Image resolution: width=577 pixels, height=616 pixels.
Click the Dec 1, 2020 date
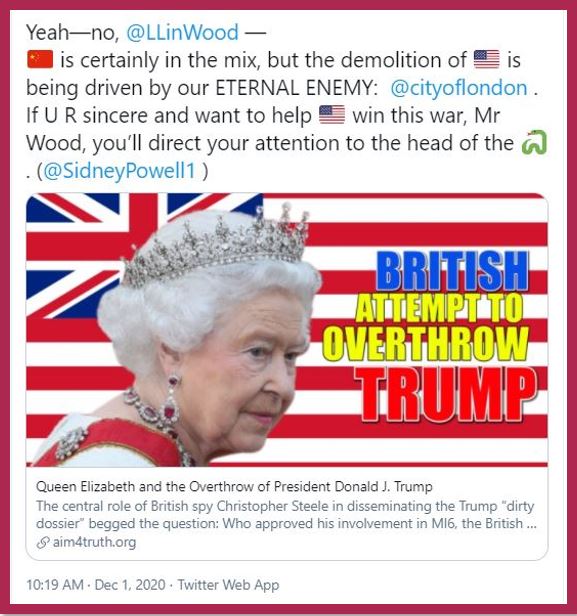(130, 585)
